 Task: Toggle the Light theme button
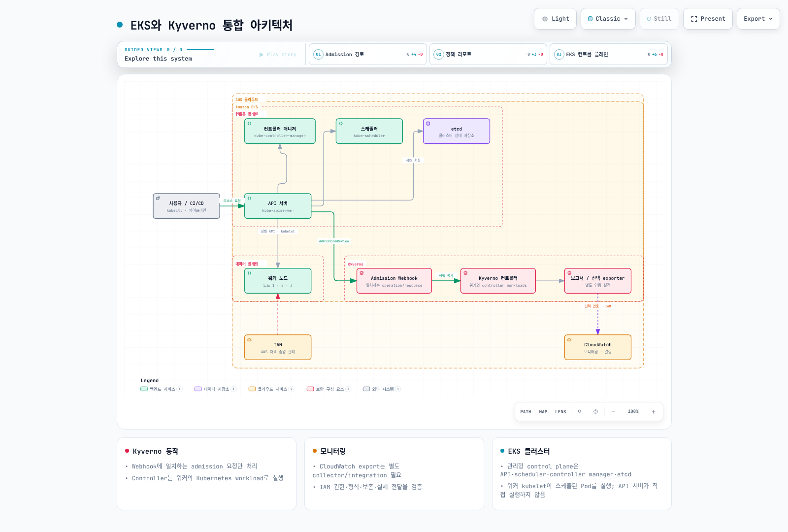pos(555,19)
